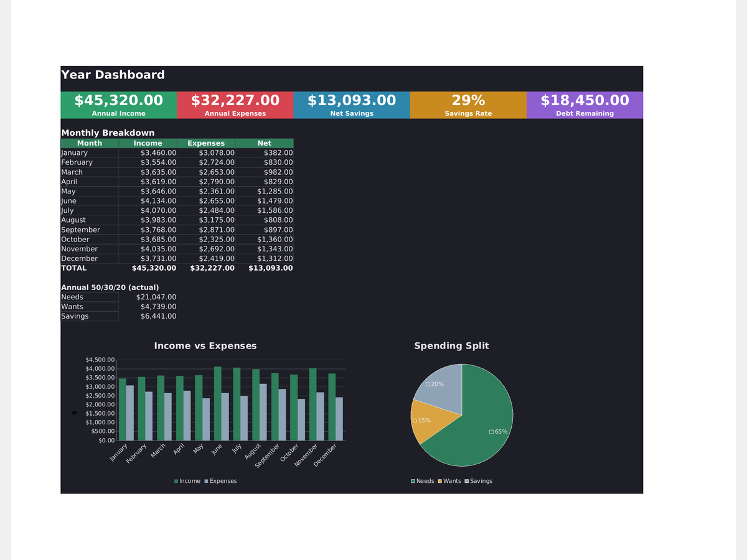Image resolution: width=747 pixels, height=560 pixels.
Task: Click the Savings row label
Action: click(90, 317)
